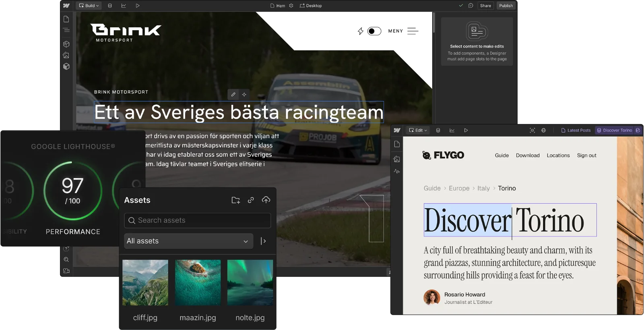Select the 'Ett av Sveriges bästa racingteam' heading
This screenshot has height=330, width=644.
[x=239, y=112]
